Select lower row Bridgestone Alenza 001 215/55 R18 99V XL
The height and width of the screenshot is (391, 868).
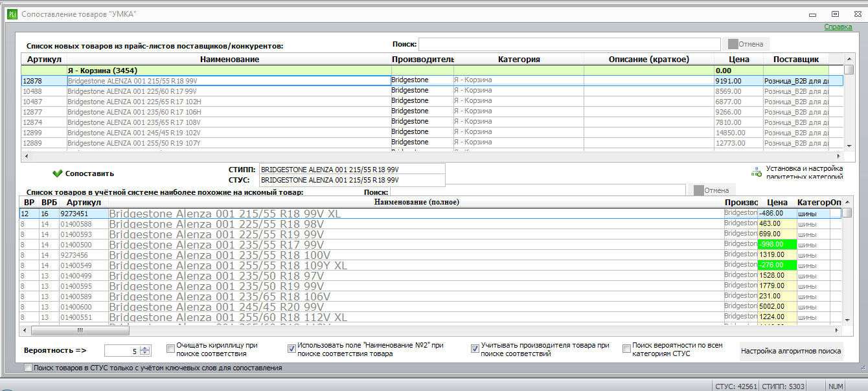coord(431,213)
